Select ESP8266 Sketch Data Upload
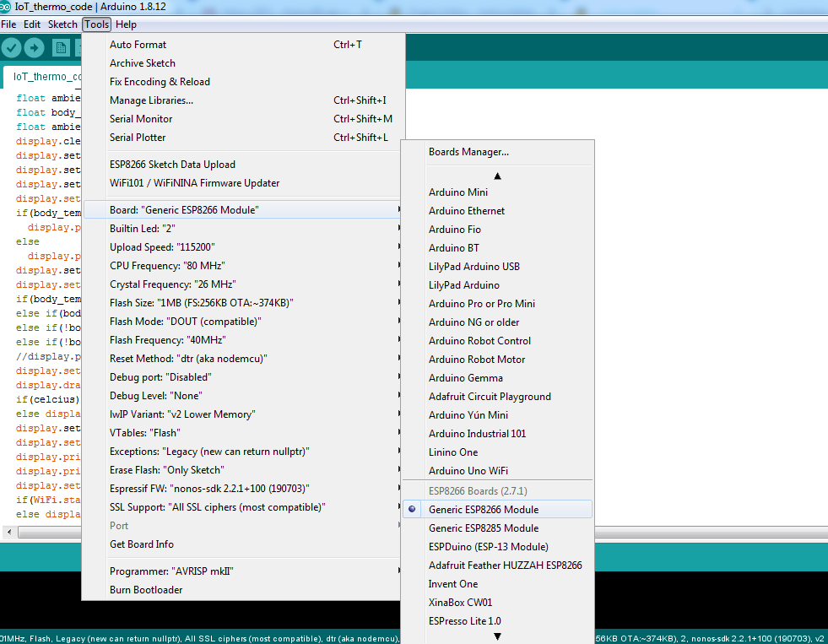This screenshot has width=828, height=644. 243,165
